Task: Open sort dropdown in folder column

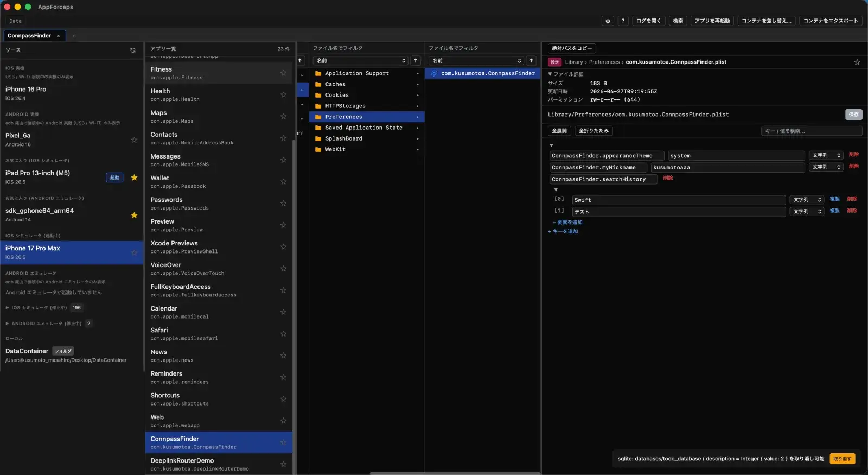Action: 360,60
